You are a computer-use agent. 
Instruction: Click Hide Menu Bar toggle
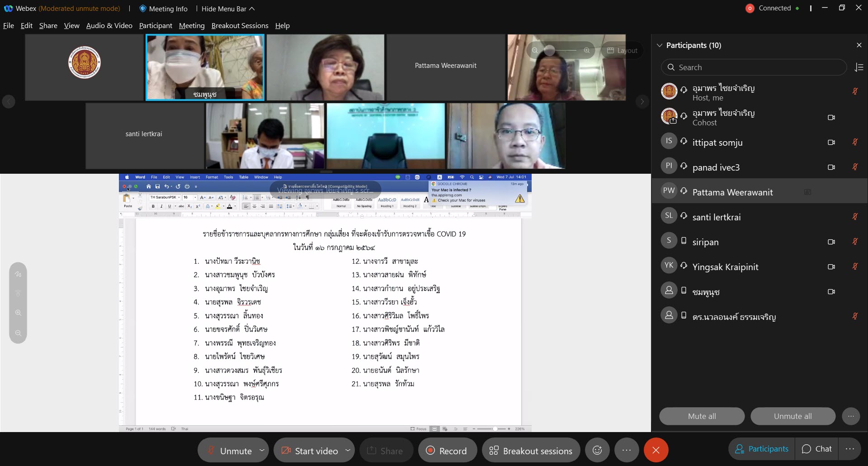pos(228,9)
